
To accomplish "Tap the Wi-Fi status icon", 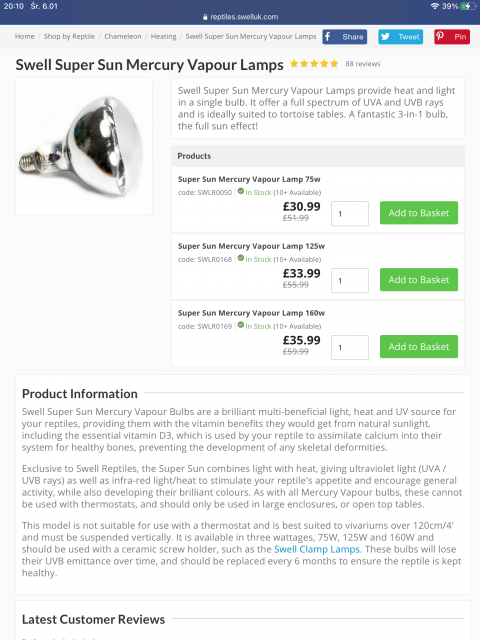I will pyautogui.click(x=435, y=6).
